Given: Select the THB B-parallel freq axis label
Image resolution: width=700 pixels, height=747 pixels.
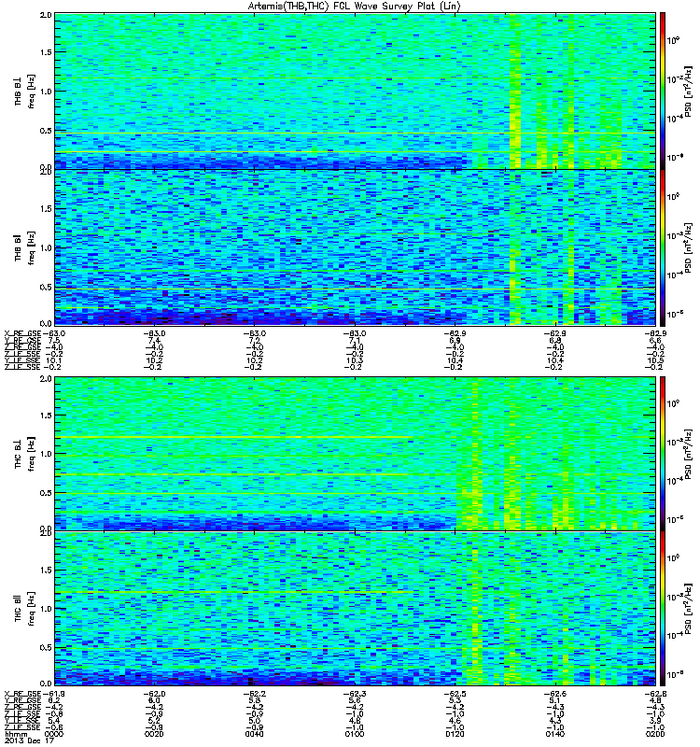Looking at the screenshot, I should coord(25,247).
